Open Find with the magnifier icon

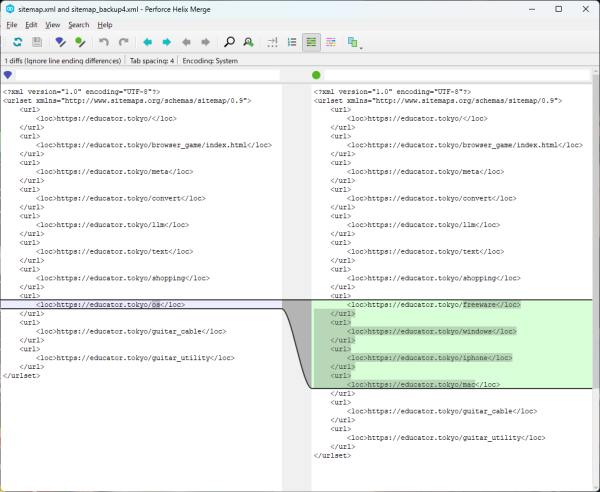point(229,42)
